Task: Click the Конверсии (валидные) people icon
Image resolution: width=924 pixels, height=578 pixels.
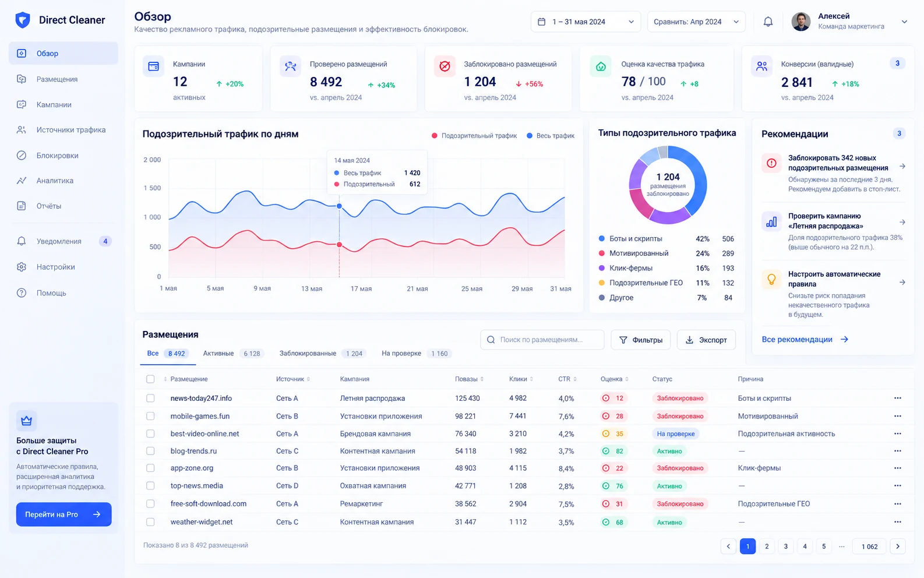Action: pos(761,66)
